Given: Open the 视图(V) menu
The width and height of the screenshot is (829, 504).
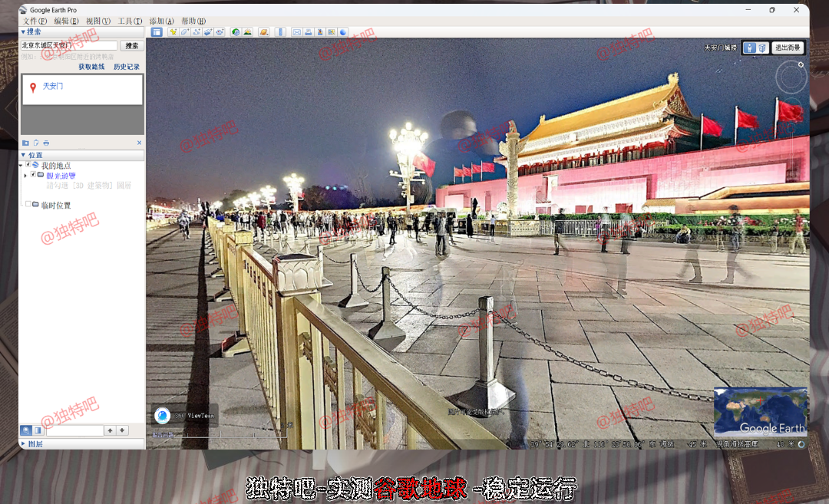Looking at the screenshot, I should click(x=97, y=21).
